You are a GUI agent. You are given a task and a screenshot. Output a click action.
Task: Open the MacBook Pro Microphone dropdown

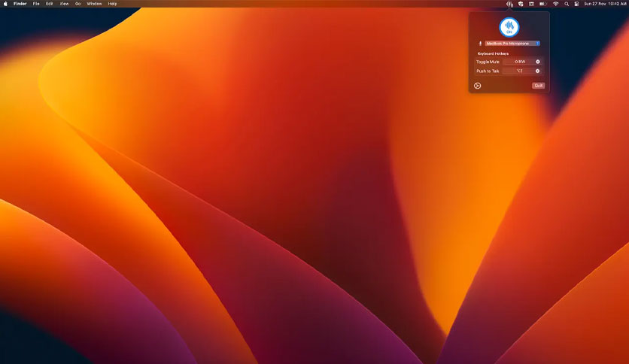(512, 44)
